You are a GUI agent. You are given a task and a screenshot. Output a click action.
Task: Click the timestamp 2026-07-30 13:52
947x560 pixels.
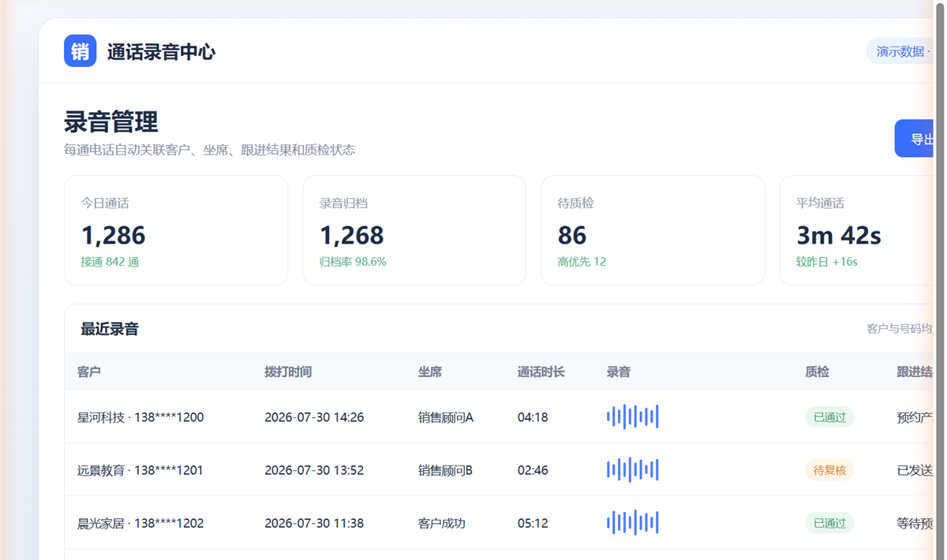coord(314,470)
